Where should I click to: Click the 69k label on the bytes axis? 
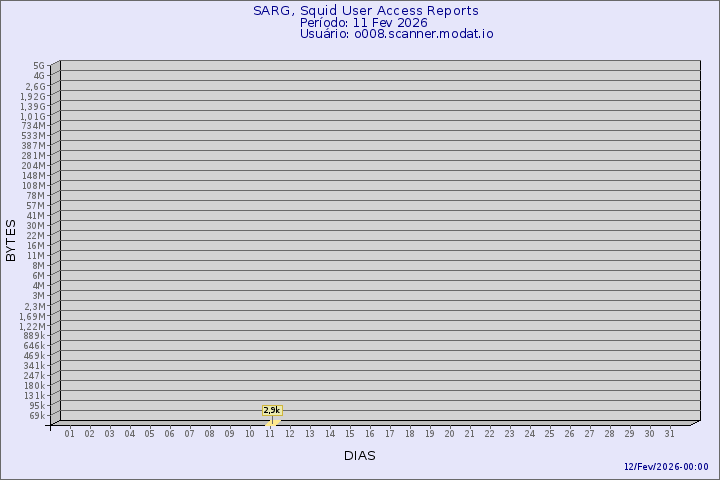pyautogui.click(x=37, y=415)
